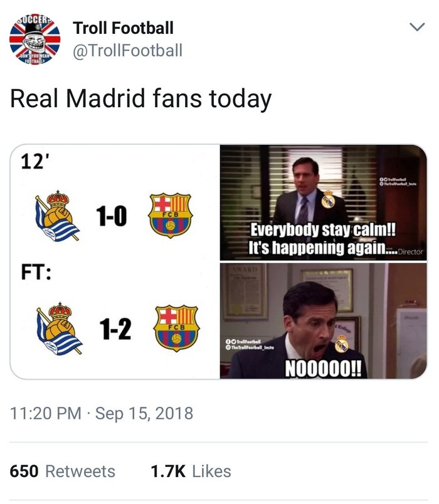Open the Troll Football display name
The height and width of the screenshot is (504, 439).
[123, 28]
